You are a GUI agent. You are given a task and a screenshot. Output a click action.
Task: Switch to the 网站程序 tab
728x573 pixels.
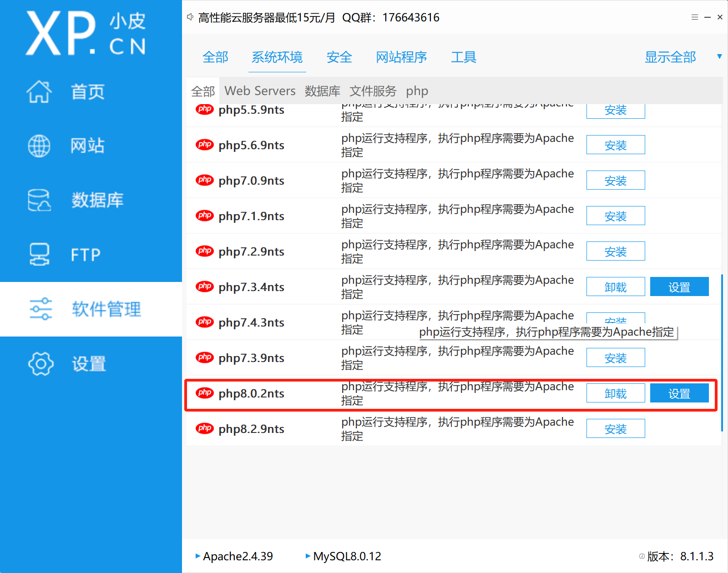click(x=401, y=57)
